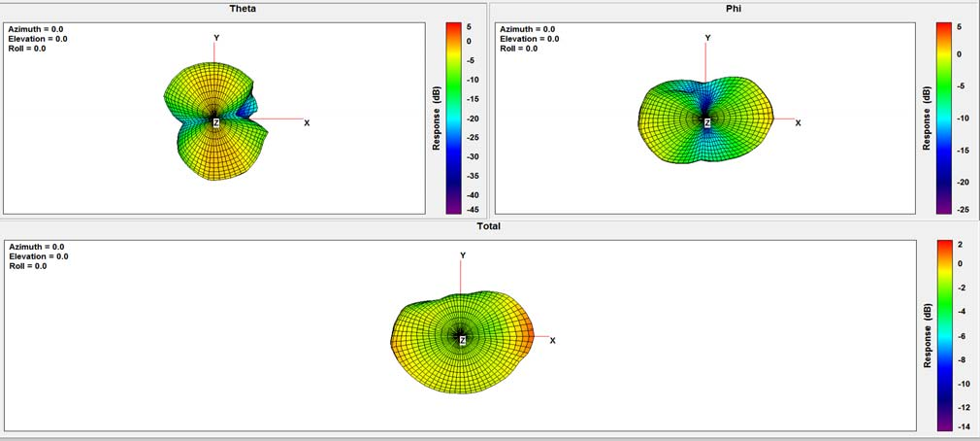Click the Elevation = 0.0 text in Theta plot
Image resolution: width=980 pixels, height=441 pixels.
(x=38, y=39)
